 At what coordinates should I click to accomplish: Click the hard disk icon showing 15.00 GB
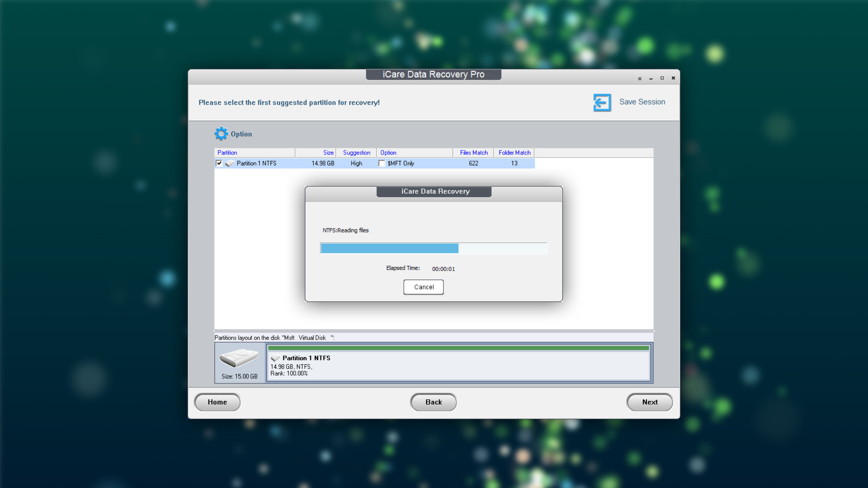click(x=239, y=358)
